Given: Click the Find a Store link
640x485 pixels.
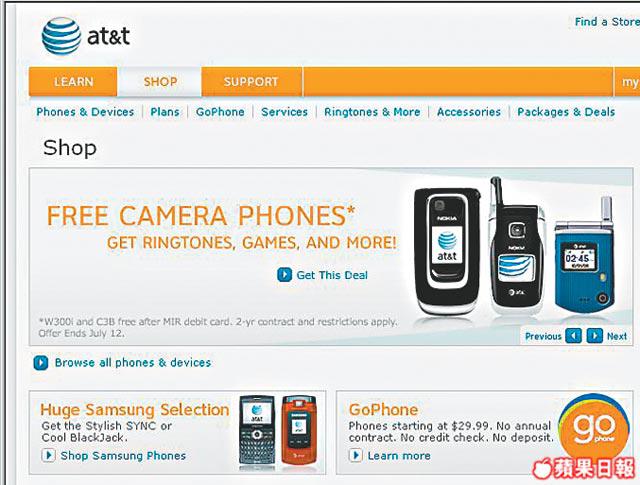Looking at the screenshot, I should tap(607, 22).
